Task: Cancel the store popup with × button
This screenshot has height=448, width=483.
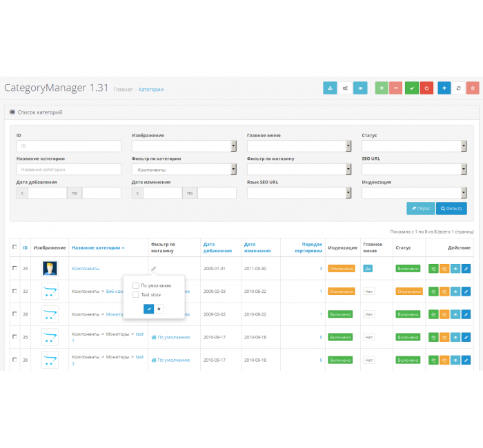Action: (159, 309)
